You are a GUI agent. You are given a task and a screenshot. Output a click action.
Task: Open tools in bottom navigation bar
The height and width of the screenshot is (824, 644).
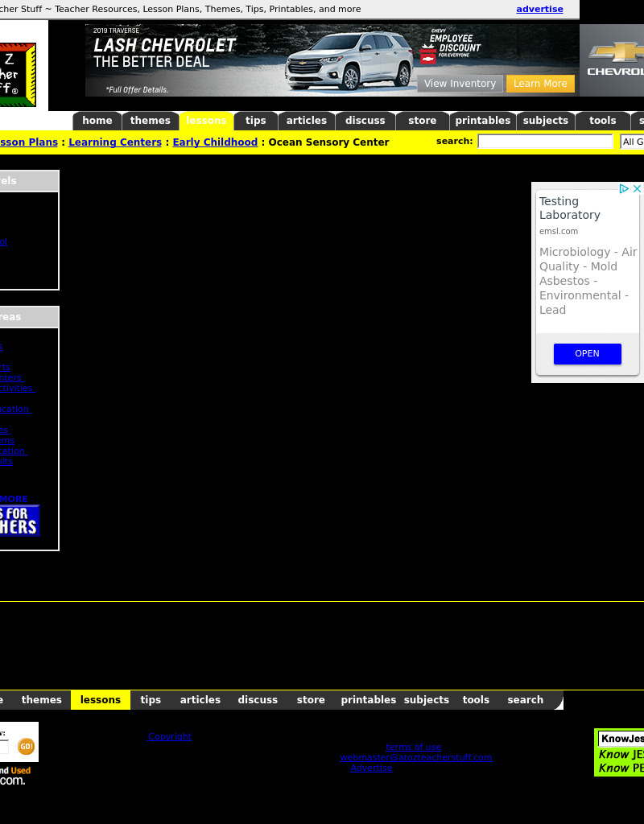[x=476, y=700]
